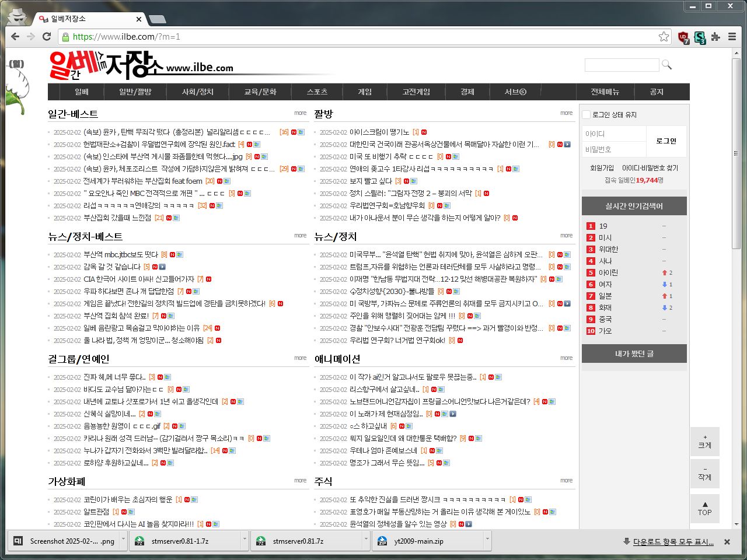Screen dimensions: 747x560
Task: Open post 코린이가 배우는 초심자의 행운
Action: (128, 500)
